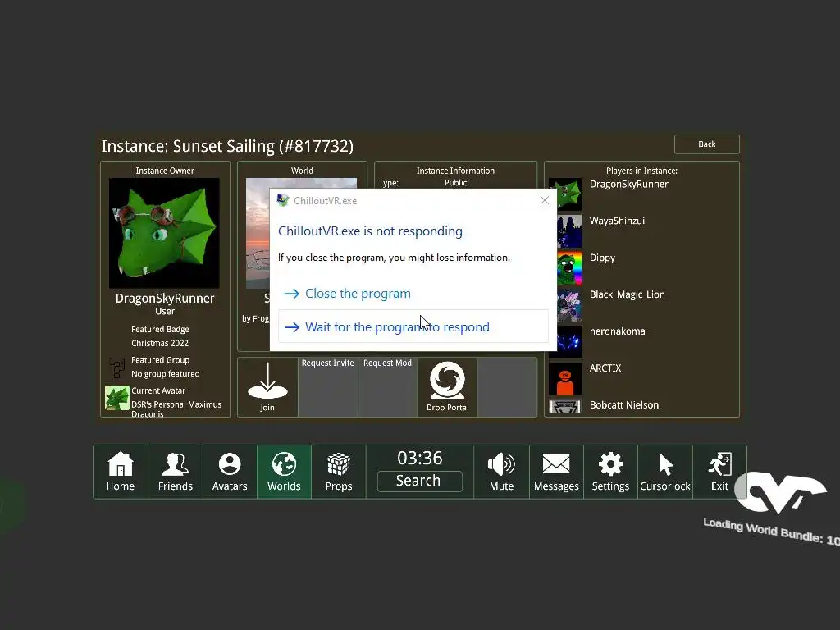Click the Search field
This screenshot has height=630, width=840.
[419, 481]
